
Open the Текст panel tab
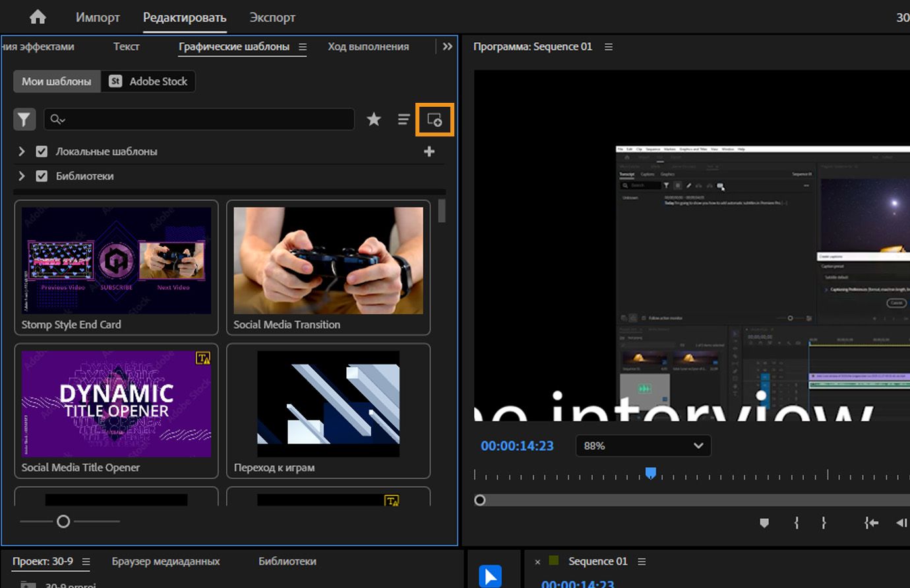pyautogui.click(x=126, y=47)
